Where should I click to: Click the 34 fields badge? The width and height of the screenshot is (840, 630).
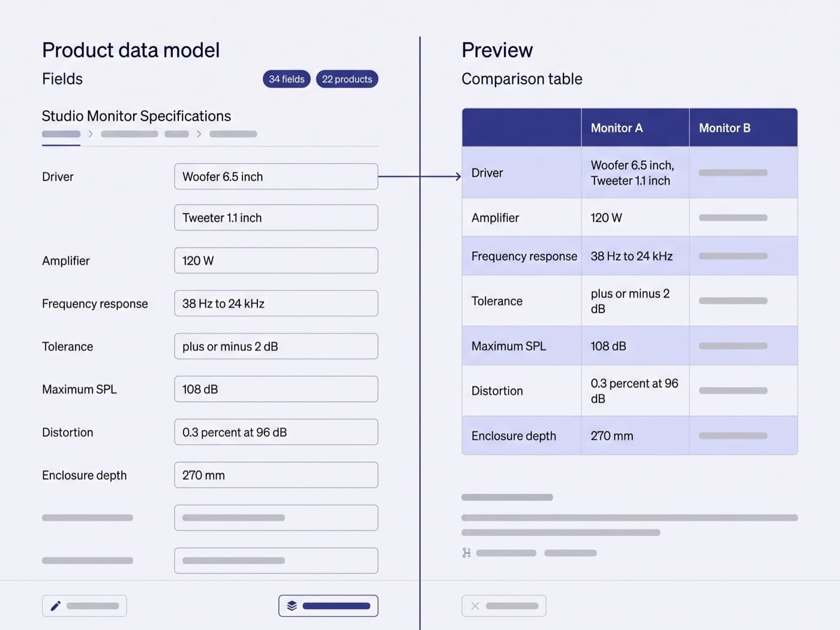click(286, 79)
